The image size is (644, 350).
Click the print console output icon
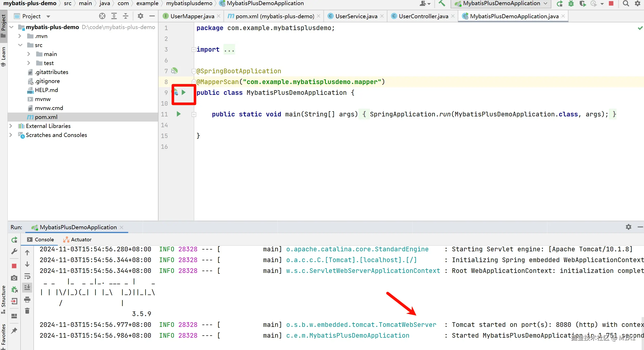pyautogui.click(x=27, y=299)
